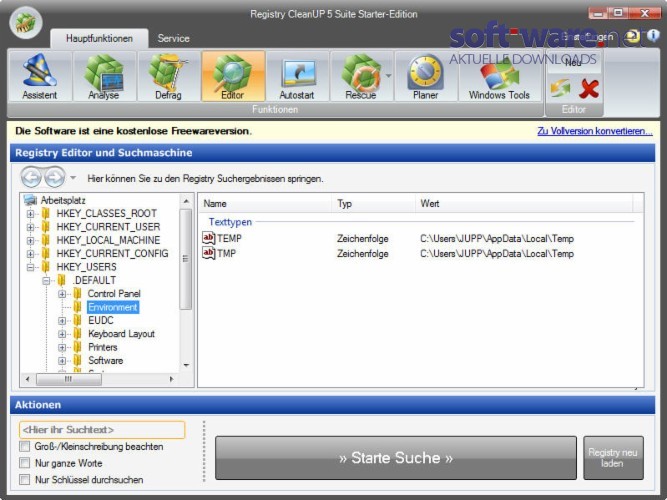Screen dimensions: 667x500
Task: Click the Printers folder icon
Action: [x=77, y=347]
